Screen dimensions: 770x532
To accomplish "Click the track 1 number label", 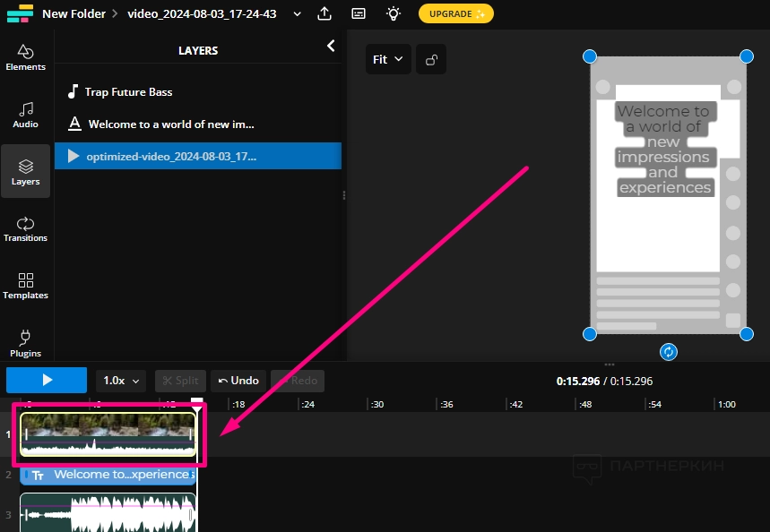I will point(8,434).
